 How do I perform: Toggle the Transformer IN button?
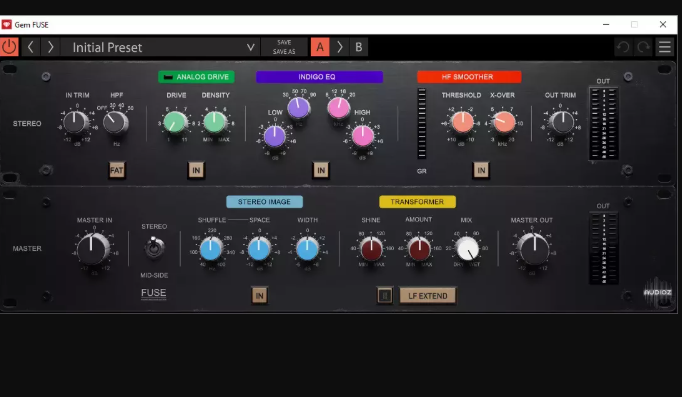[x=384, y=296]
